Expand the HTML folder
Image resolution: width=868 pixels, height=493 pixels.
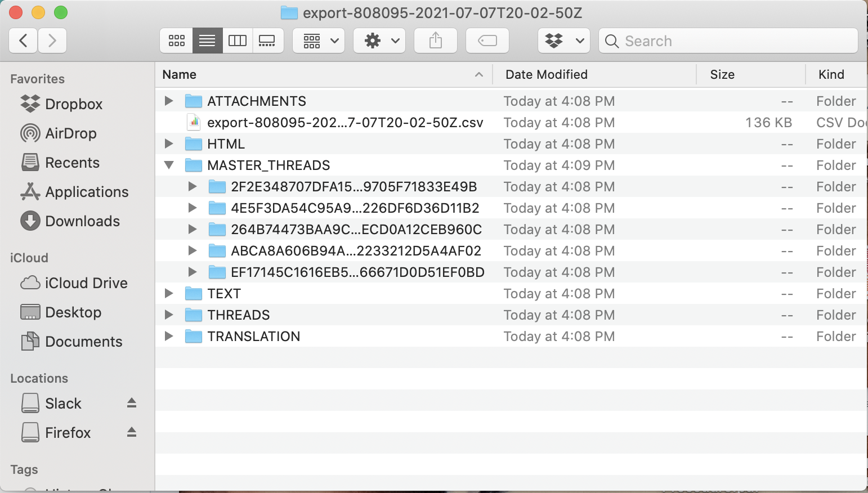pyautogui.click(x=168, y=144)
